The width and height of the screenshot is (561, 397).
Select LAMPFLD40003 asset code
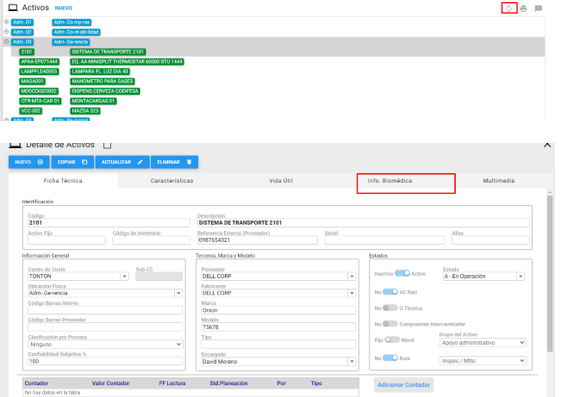(x=39, y=72)
